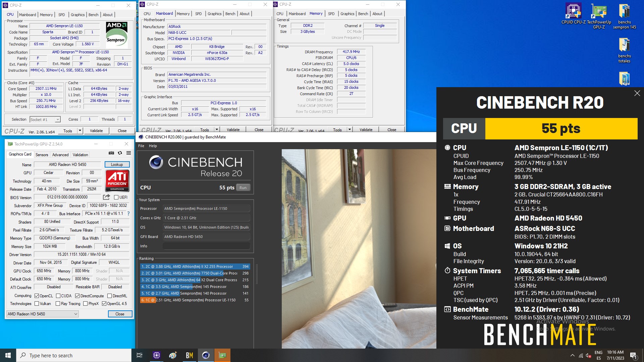The width and height of the screenshot is (644, 362).
Task: Toggle the UEFI checkbox in GPU-Z
Action: coord(116,197)
